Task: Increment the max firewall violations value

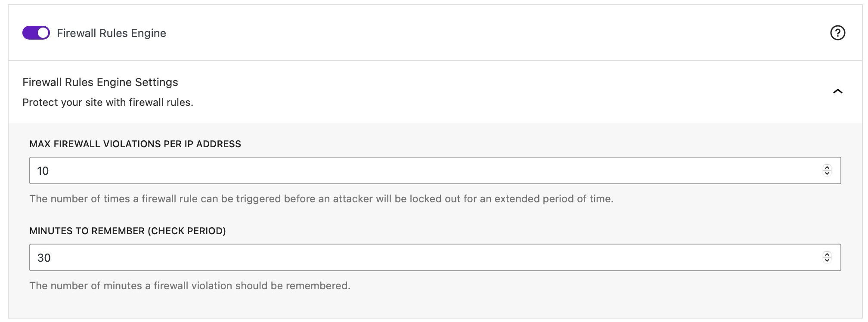Action: point(827,167)
